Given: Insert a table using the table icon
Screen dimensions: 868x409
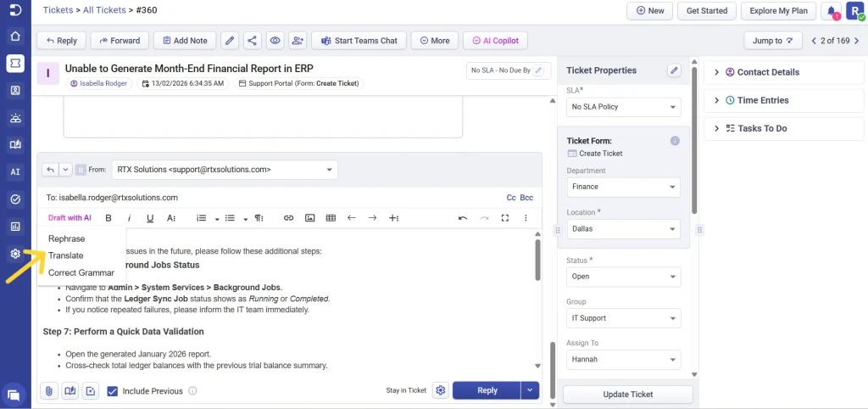Looking at the screenshot, I should coord(331,218).
